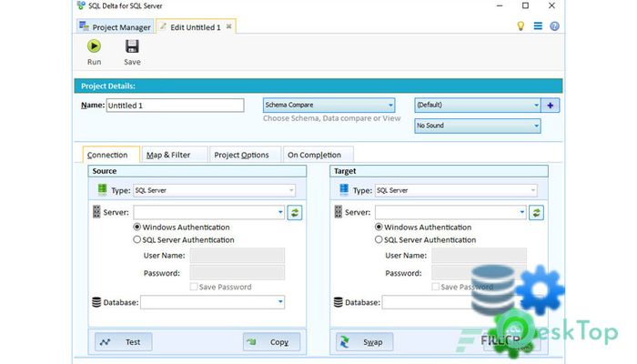Click the project Name field Untitled 1
The image size is (637, 364).
click(x=175, y=106)
